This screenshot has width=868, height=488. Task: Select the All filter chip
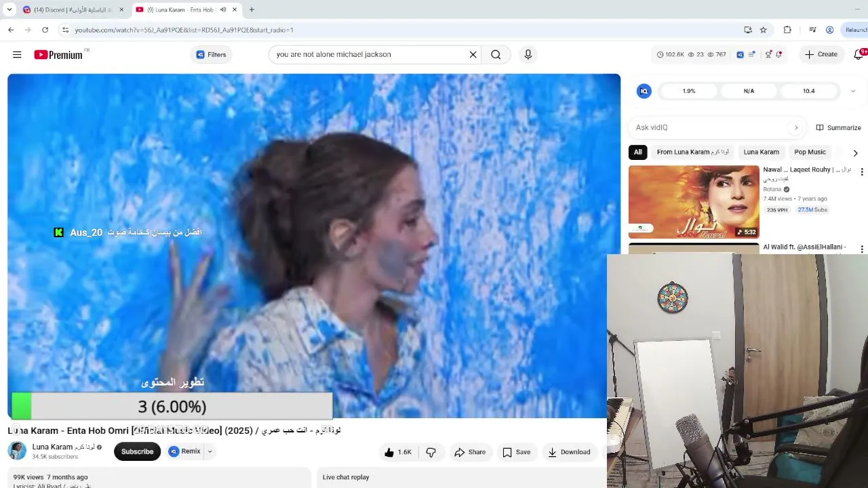click(637, 152)
